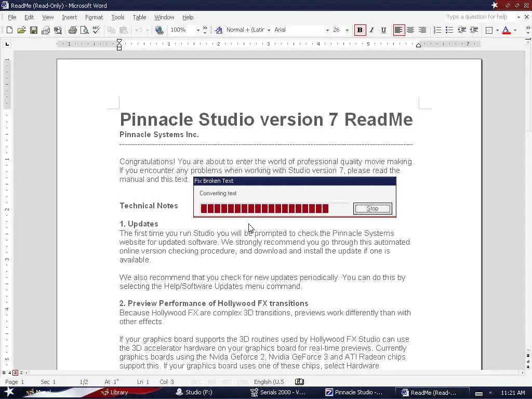Open the Arial font name dropdown
The height and width of the screenshot is (399, 532).
pyautogui.click(x=327, y=30)
